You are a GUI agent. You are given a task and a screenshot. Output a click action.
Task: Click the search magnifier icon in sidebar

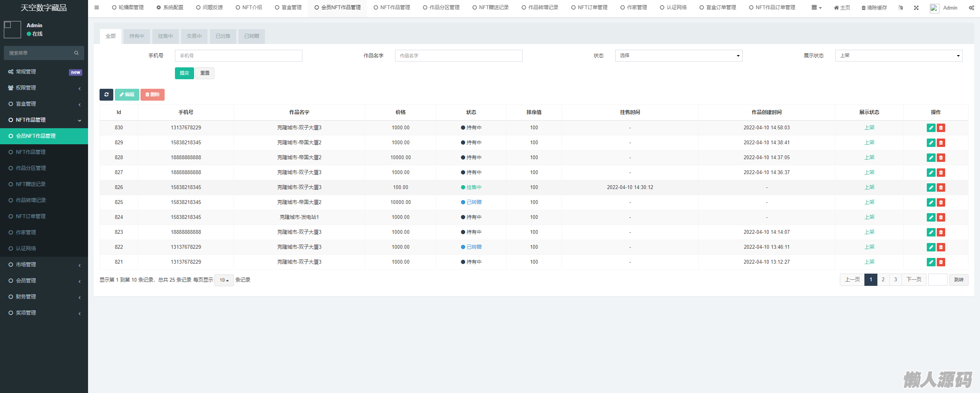(76, 53)
